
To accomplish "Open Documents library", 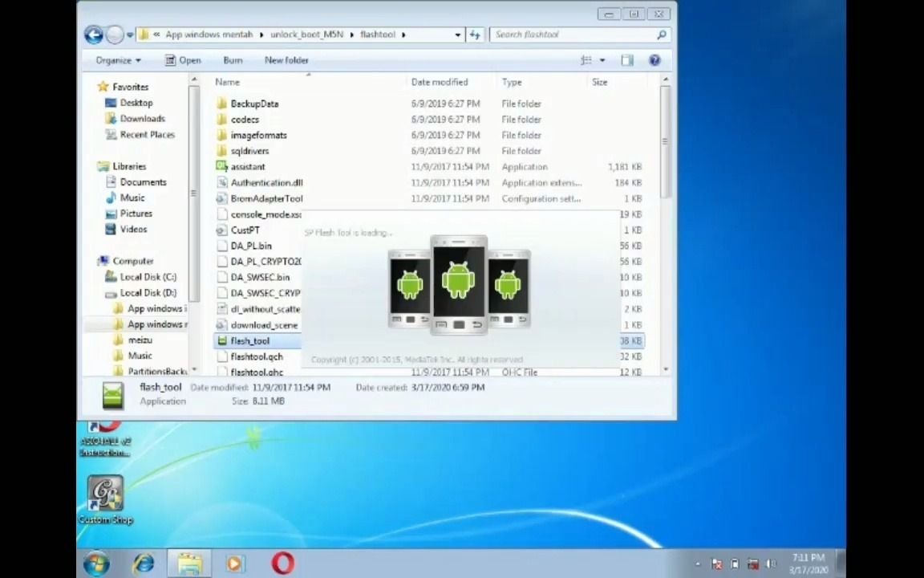I will (x=144, y=182).
